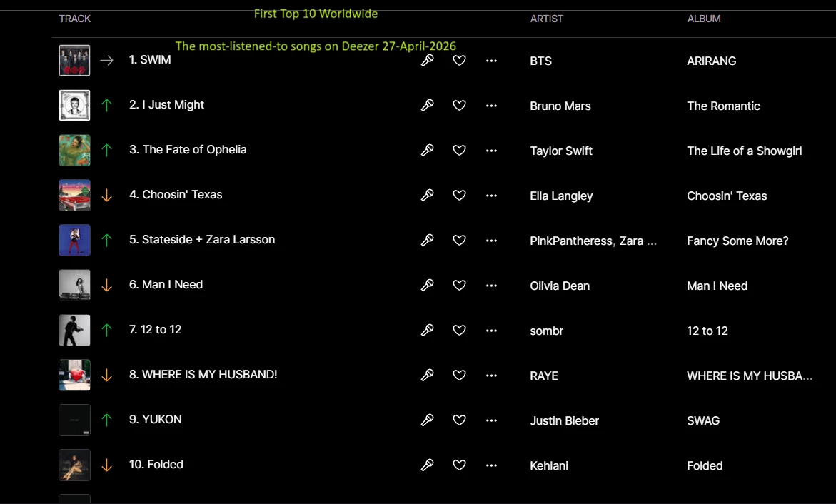The width and height of the screenshot is (836, 504).
Task: Show lyrics for SWIM by BTS
Action: coord(427,61)
